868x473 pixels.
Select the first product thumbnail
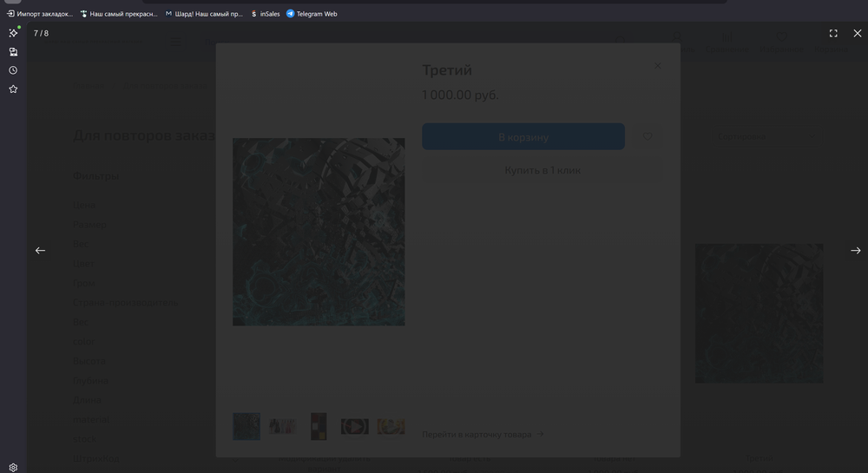(x=247, y=426)
